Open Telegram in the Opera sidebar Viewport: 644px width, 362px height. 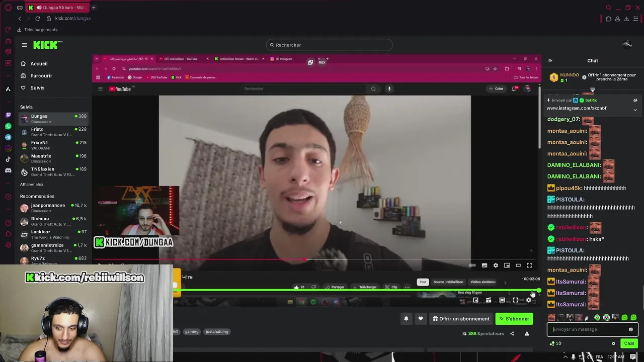[8, 137]
